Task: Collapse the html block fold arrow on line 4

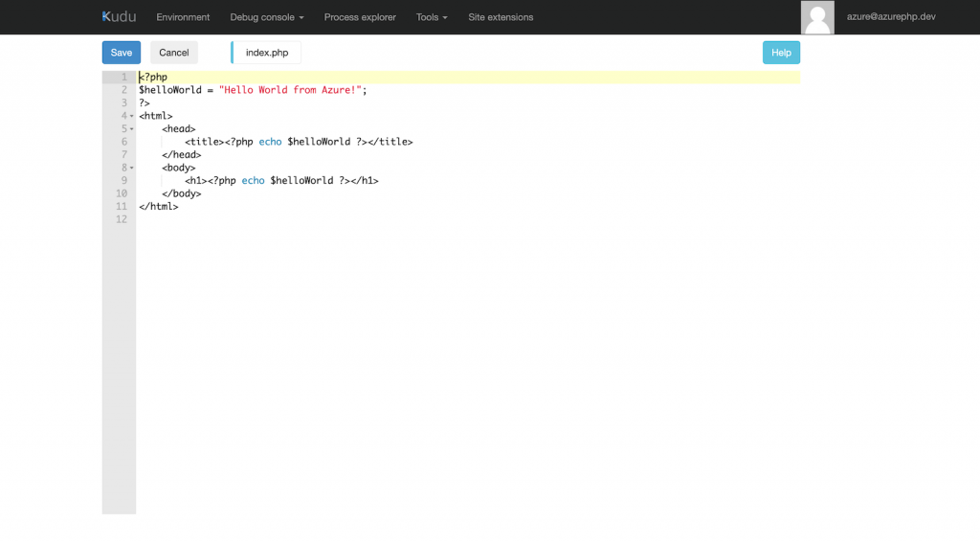Action: pos(132,116)
